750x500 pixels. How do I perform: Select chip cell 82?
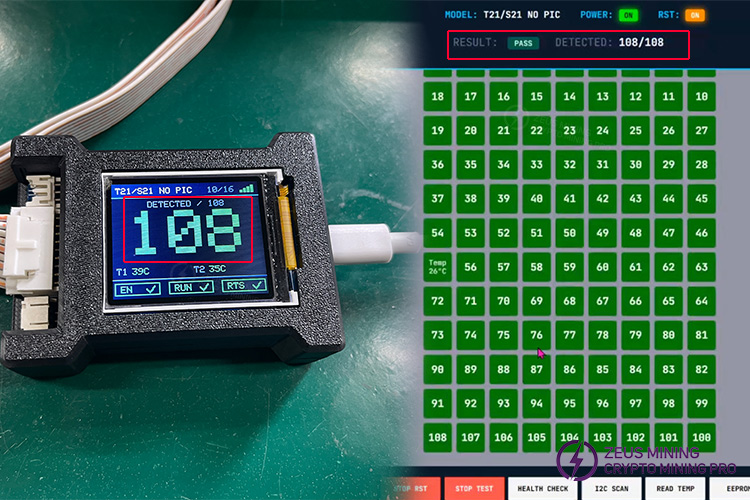pyautogui.click(x=701, y=369)
